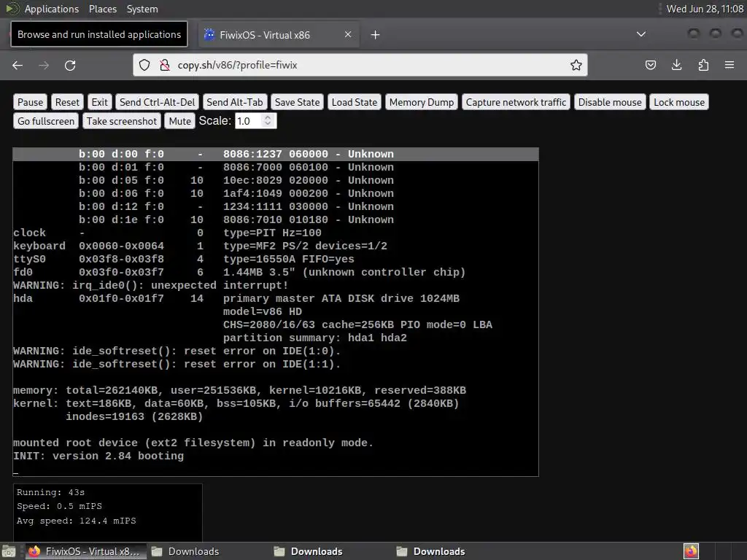The width and height of the screenshot is (747, 560).
Task: Click the Send Alt-Tab button
Action: pos(235,102)
